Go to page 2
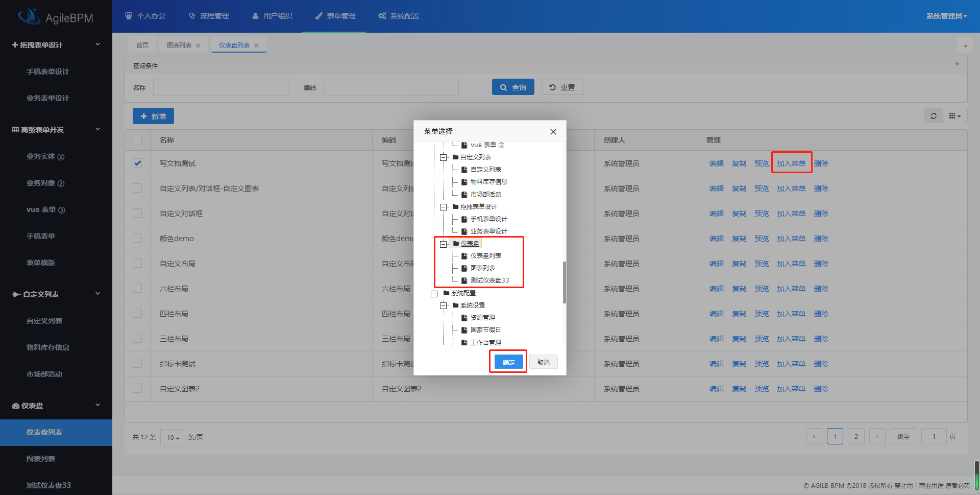 (856, 437)
